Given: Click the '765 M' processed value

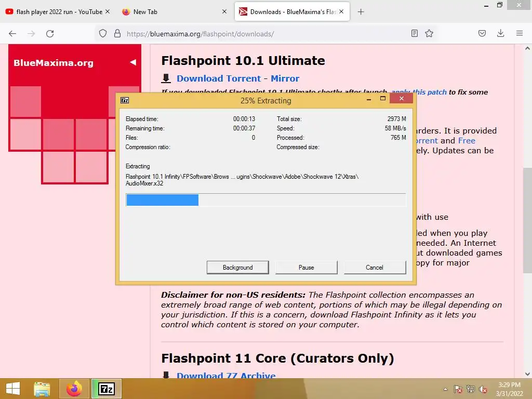Looking at the screenshot, I should pos(398,137).
